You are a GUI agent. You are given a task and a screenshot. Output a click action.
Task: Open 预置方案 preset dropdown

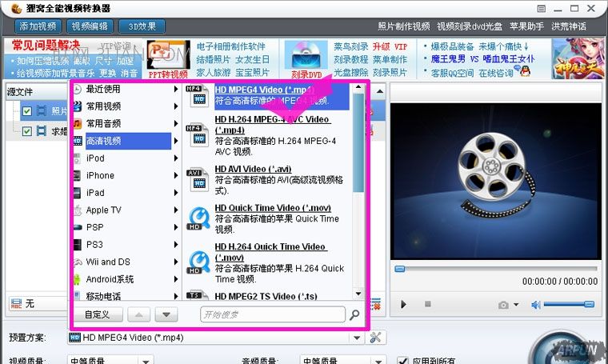[x=356, y=338]
